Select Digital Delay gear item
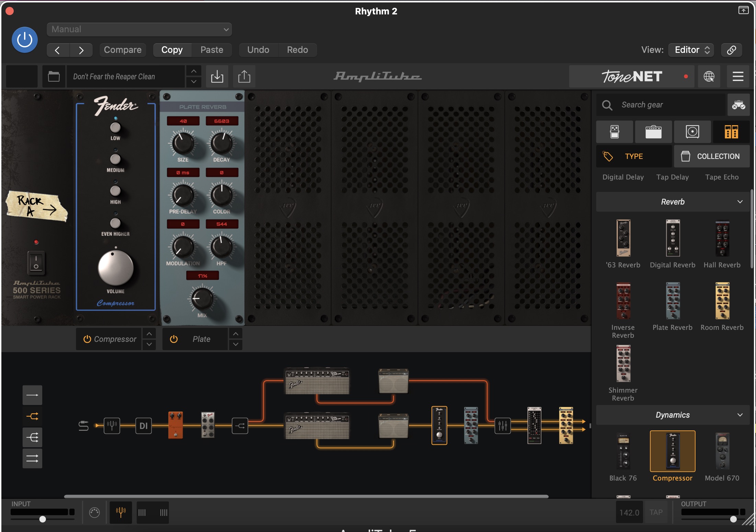 (623, 177)
